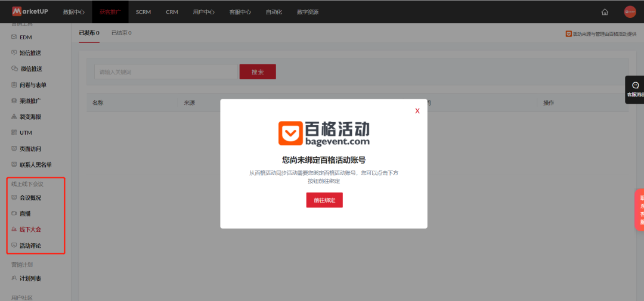The image size is (644, 301).
Task: Click the EDM envelope icon
Action: click(x=14, y=37)
